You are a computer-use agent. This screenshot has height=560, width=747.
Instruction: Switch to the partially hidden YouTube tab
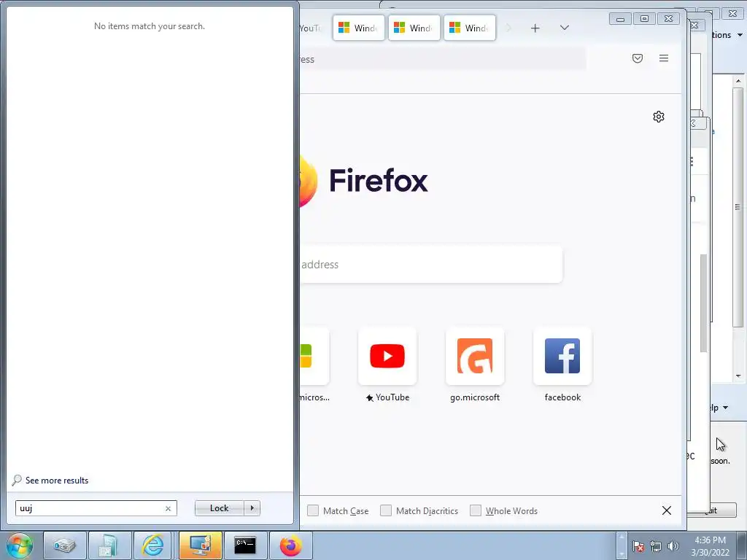click(x=312, y=28)
